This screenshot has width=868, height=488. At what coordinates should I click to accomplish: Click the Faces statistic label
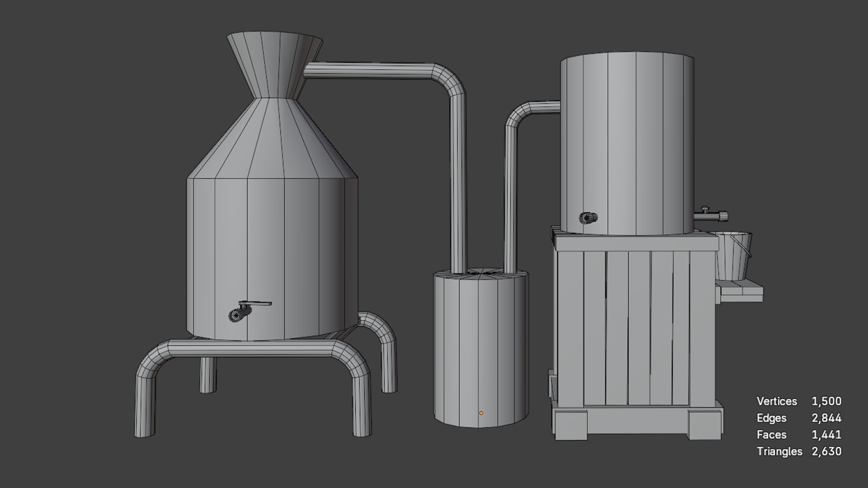[x=771, y=435]
